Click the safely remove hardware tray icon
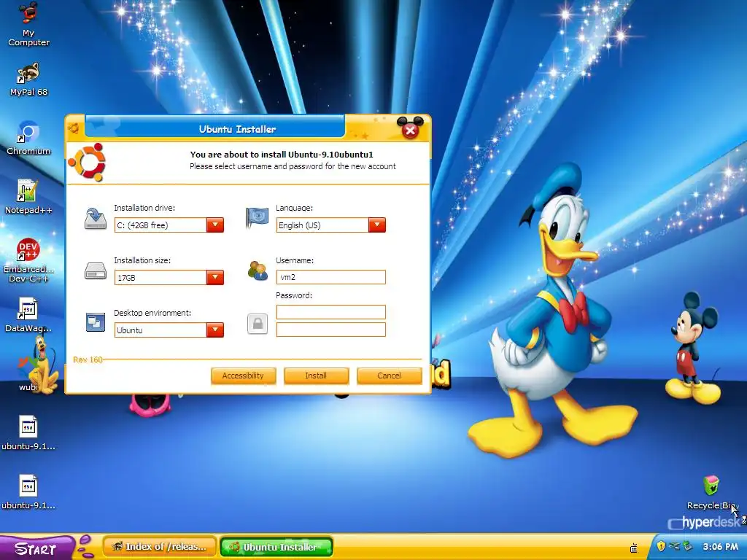Viewport: 747px width, 560px height. (687, 545)
